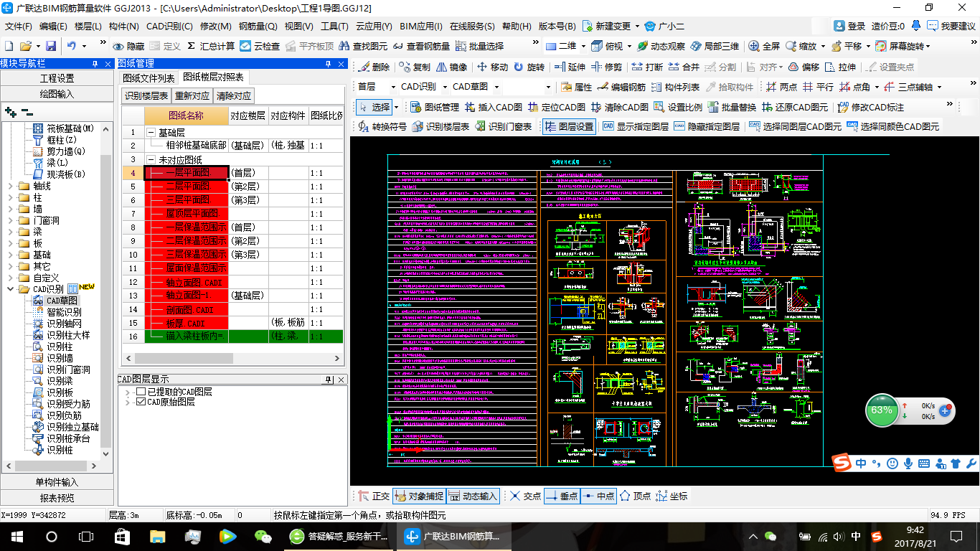Click the 打断 break tool

coord(646,67)
